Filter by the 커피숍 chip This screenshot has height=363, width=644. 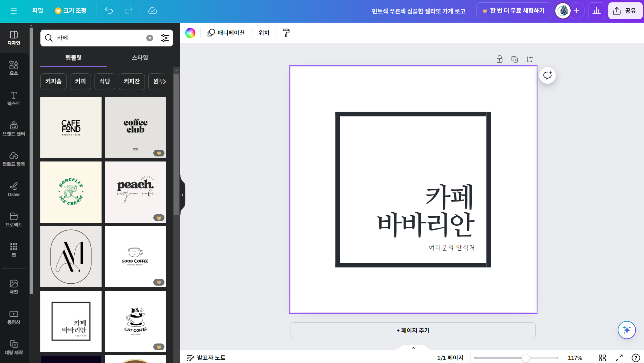[53, 81]
